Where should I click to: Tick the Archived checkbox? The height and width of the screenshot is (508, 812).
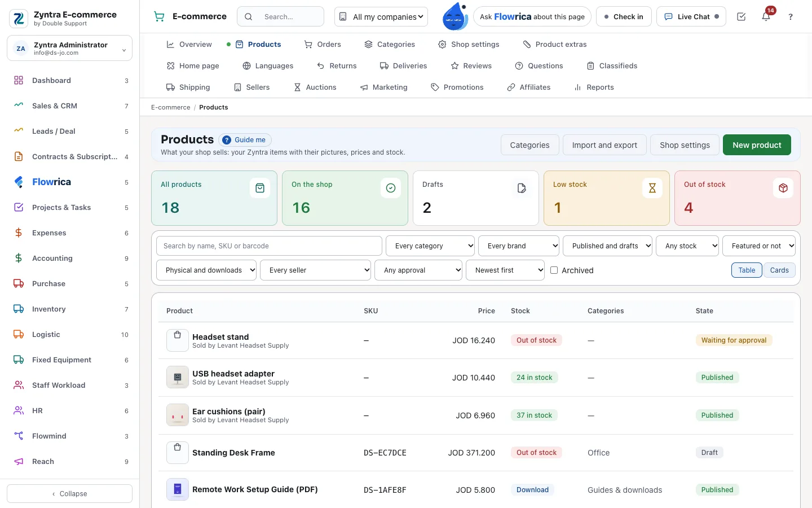pyautogui.click(x=554, y=270)
